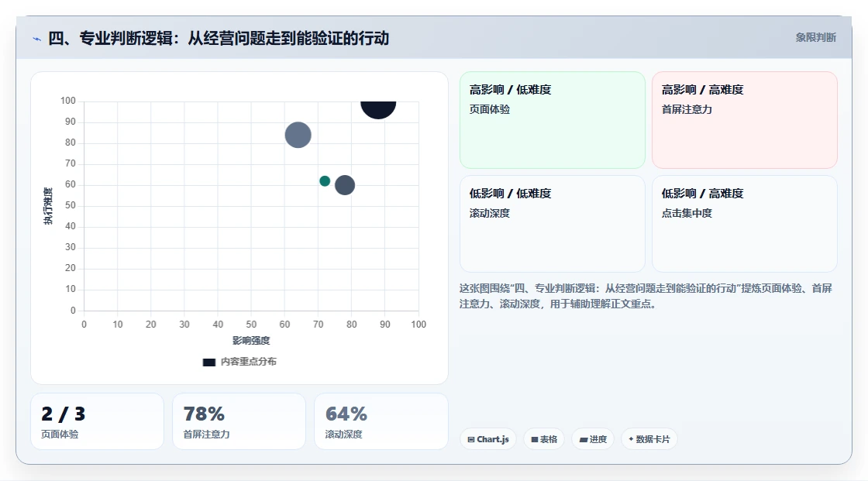Click the y-axis tick label 100
868x481 pixels.
click(68, 101)
